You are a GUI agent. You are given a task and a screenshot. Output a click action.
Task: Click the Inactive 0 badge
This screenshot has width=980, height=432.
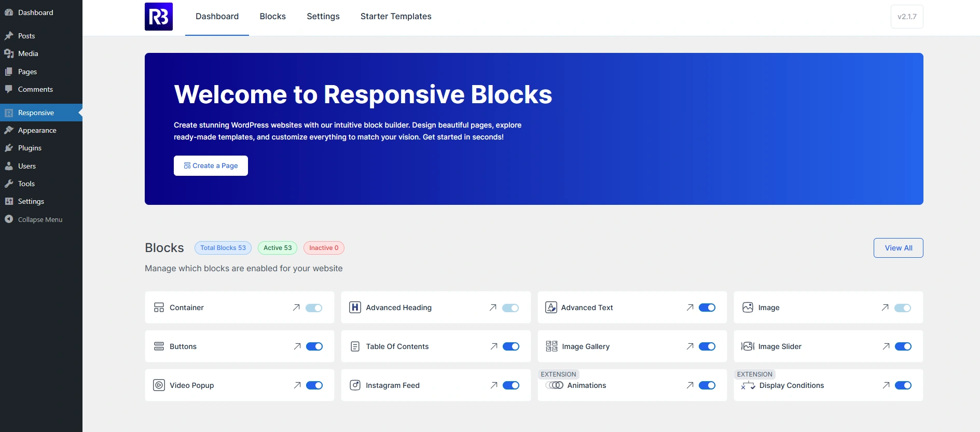click(x=324, y=248)
